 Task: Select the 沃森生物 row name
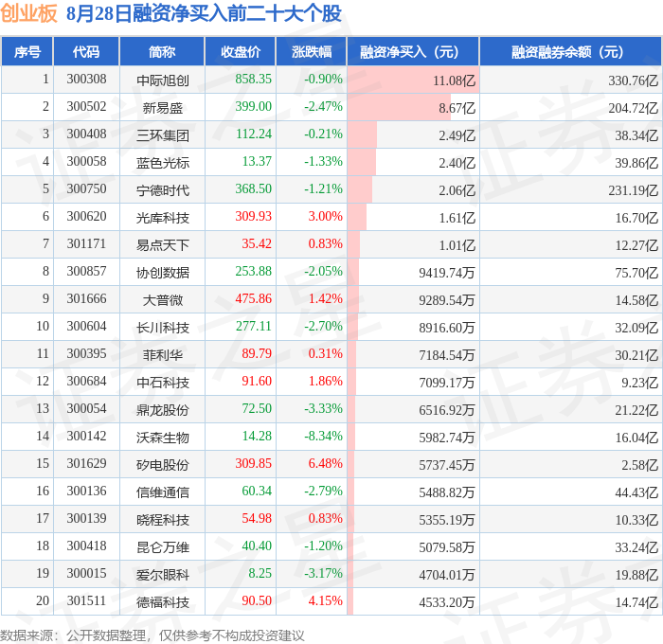[162, 438]
